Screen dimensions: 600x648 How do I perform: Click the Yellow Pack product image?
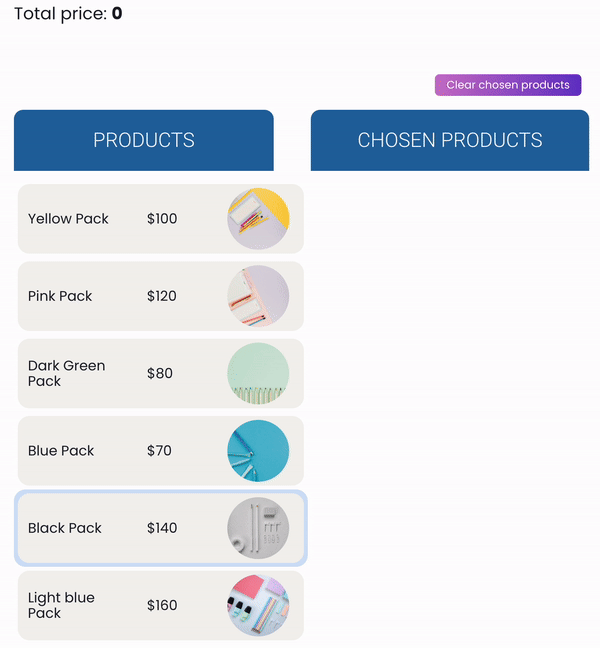(x=258, y=219)
